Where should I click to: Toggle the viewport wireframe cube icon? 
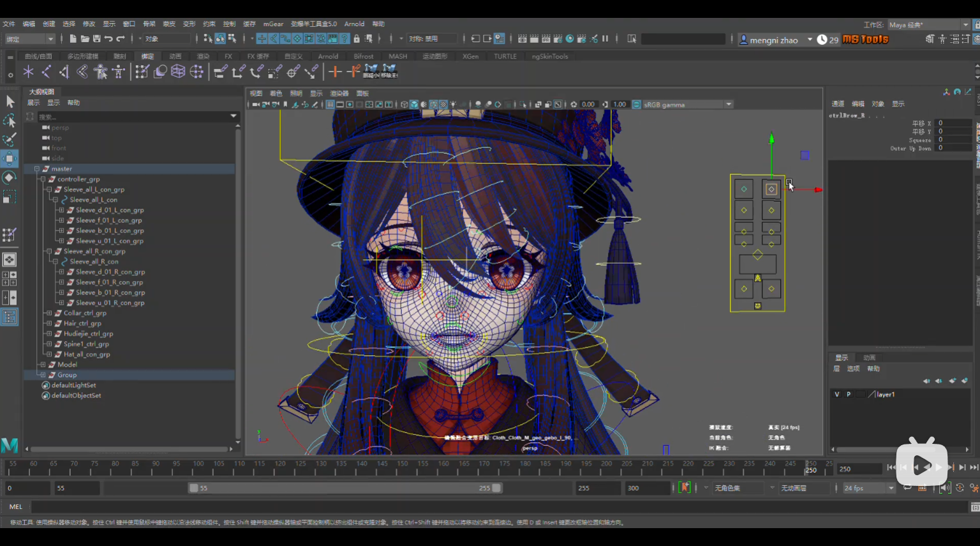coord(404,105)
